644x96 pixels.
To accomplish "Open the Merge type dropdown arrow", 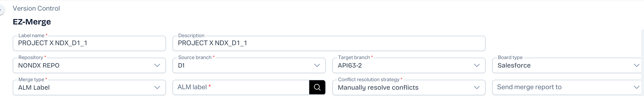I will point(157,88).
